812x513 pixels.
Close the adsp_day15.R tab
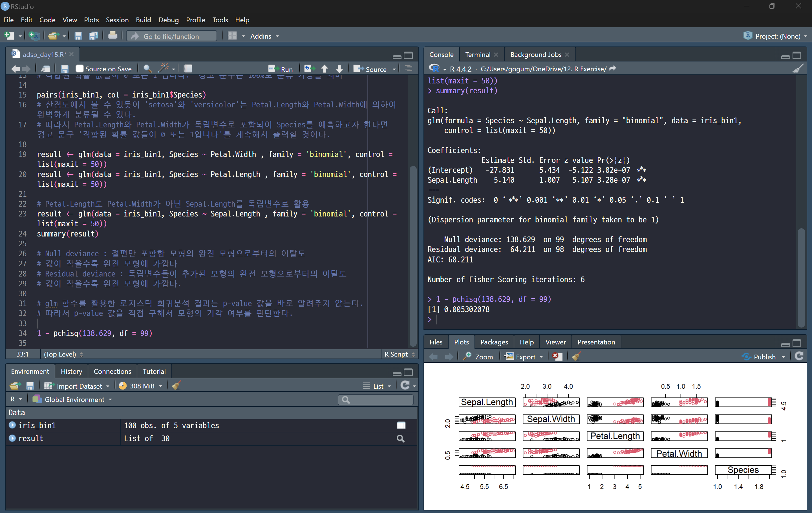[x=72, y=54]
